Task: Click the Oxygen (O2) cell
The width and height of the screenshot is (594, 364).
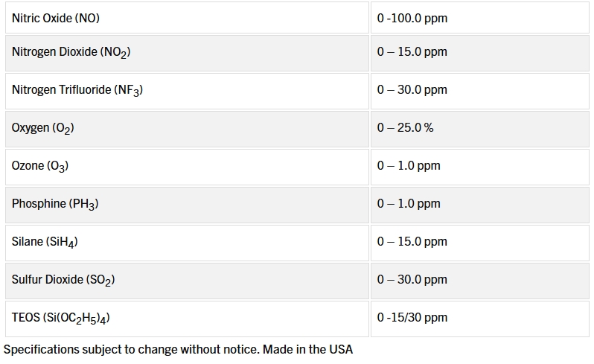Action: tap(43, 128)
